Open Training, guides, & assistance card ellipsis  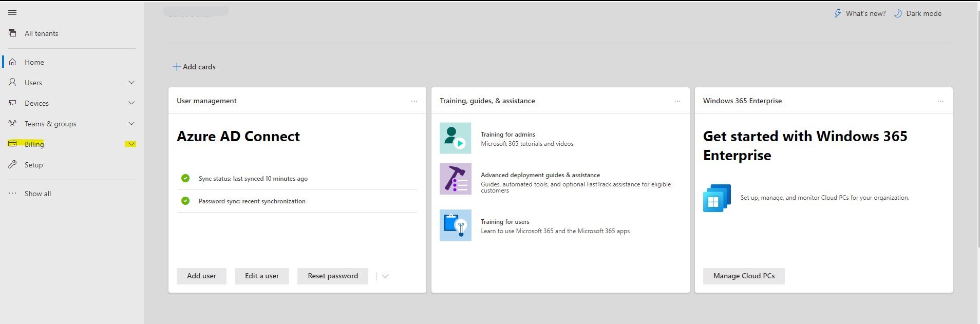tap(677, 101)
